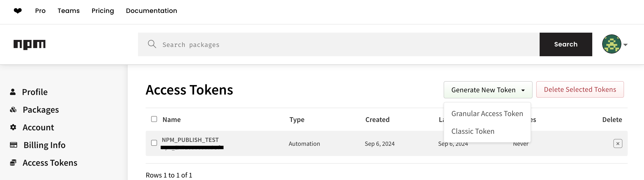Delete the NPM_PUBLISH_TEST token with X icon
Image resolution: width=644 pixels, height=180 pixels.
click(617, 144)
